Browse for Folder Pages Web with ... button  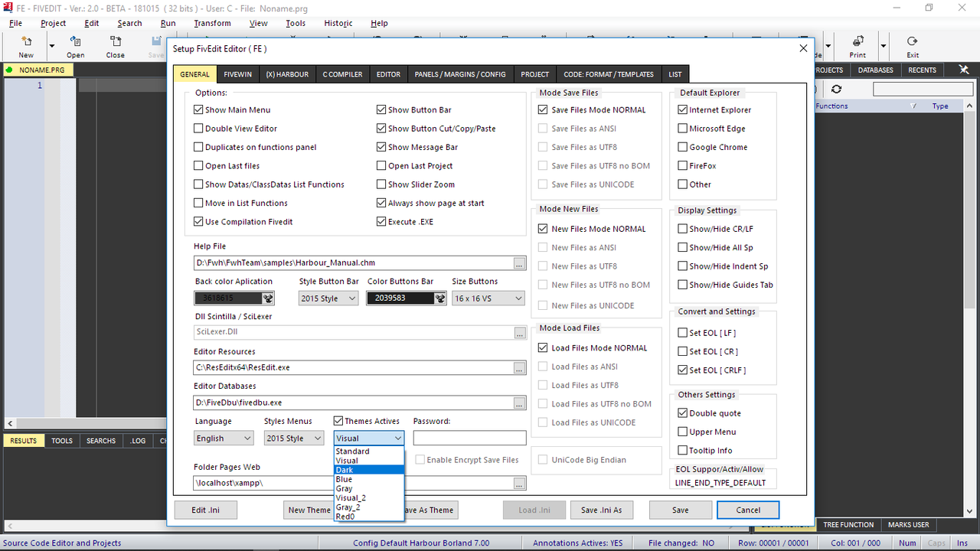point(520,484)
